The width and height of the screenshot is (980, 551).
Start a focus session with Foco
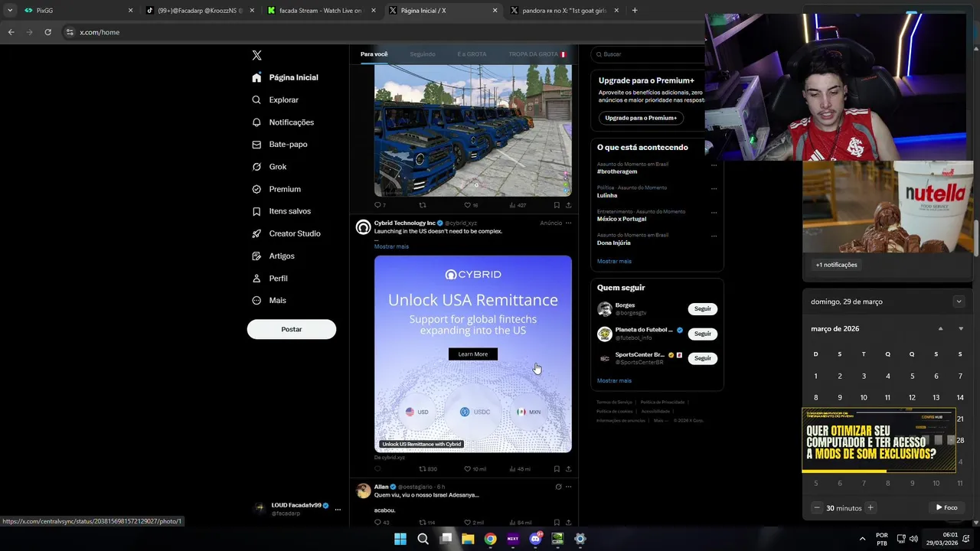[x=946, y=508]
